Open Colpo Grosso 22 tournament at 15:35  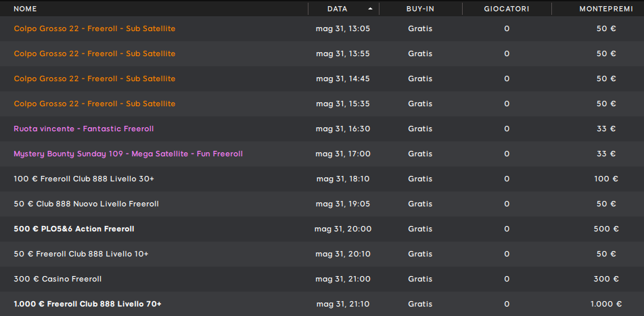(x=322, y=104)
